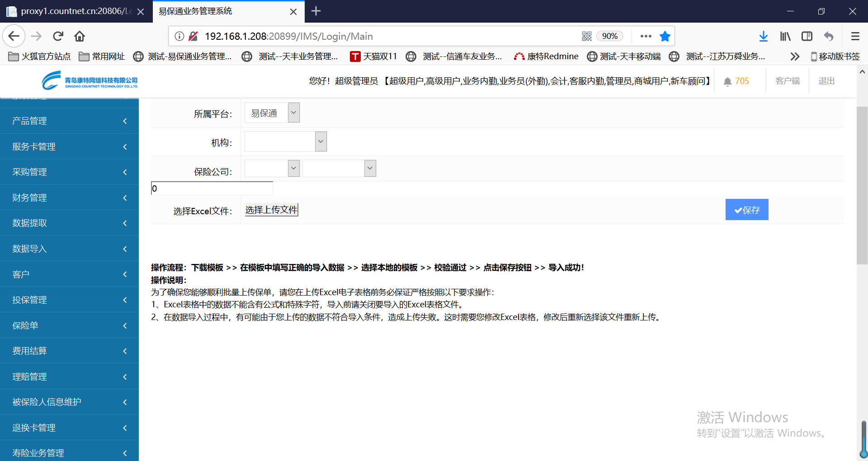Expand the 产品管理 sidebar menu
The width and height of the screenshot is (868, 461).
click(x=69, y=121)
